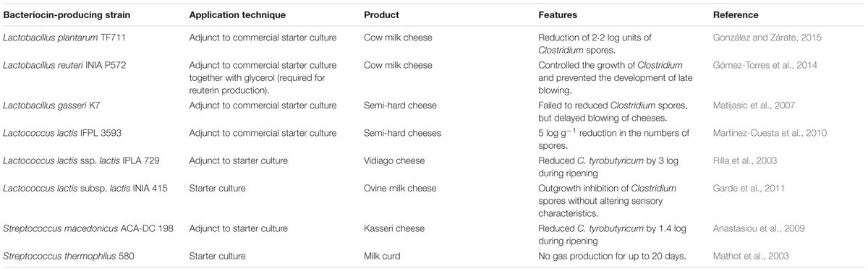This screenshot has width=868, height=271.
Task: Select the Lactobacillus gasseri K7 cell
Action: pyautogui.click(x=51, y=106)
